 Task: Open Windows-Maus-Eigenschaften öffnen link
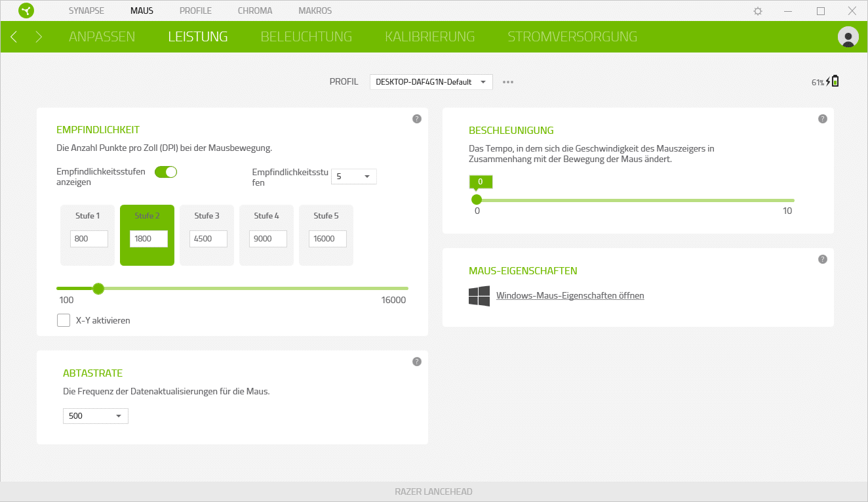point(570,295)
